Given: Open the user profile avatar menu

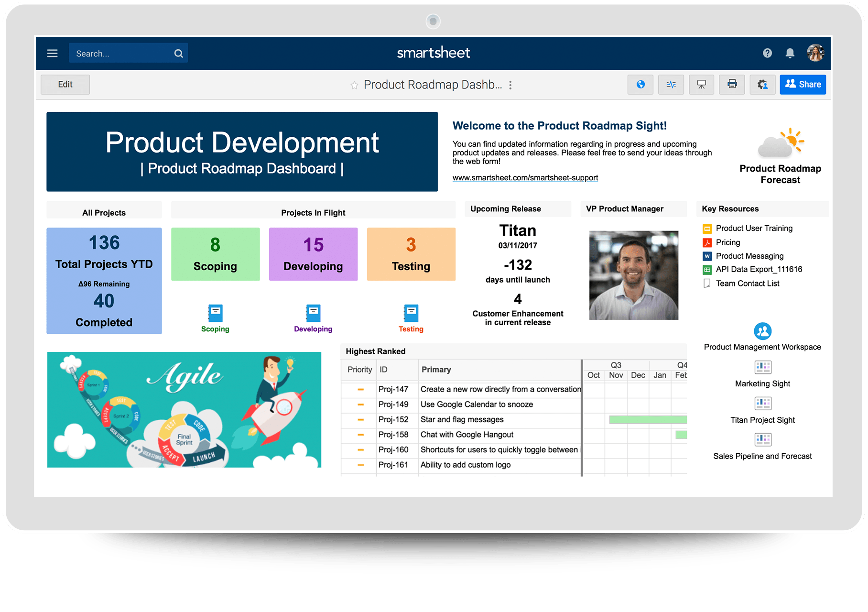Looking at the screenshot, I should coord(815,53).
